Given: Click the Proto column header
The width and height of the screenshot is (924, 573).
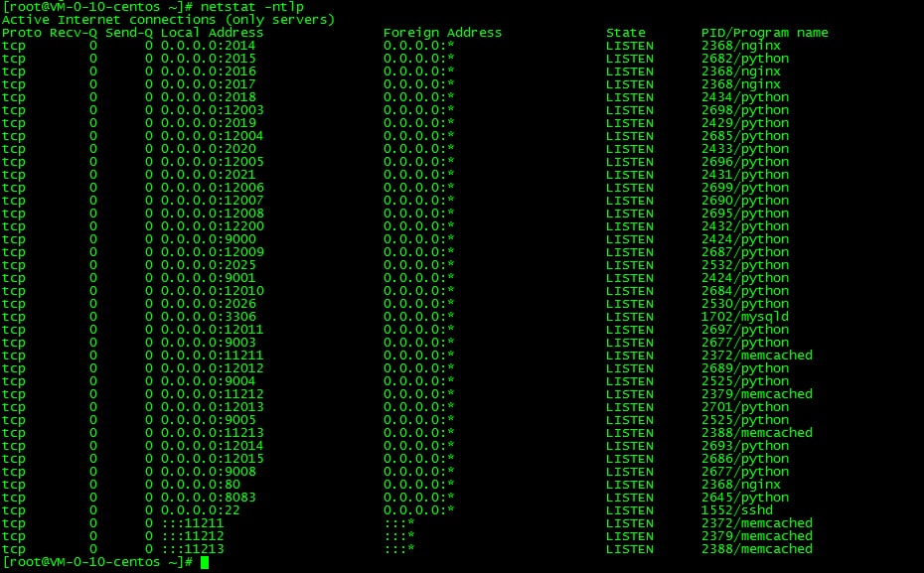Looking at the screenshot, I should click(x=21, y=33).
